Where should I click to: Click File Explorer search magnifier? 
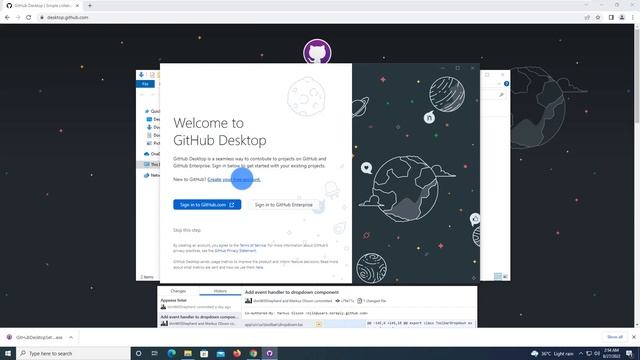tap(501, 95)
